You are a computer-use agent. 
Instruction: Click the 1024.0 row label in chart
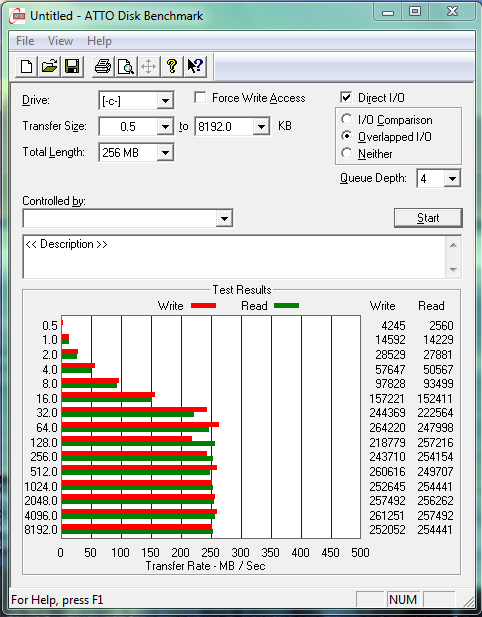click(41, 487)
